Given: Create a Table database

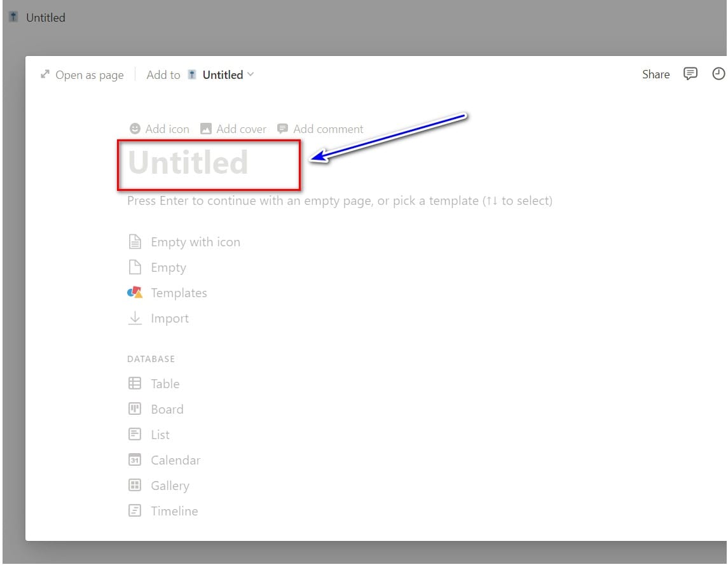Looking at the screenshot, I should click(154, 384).
